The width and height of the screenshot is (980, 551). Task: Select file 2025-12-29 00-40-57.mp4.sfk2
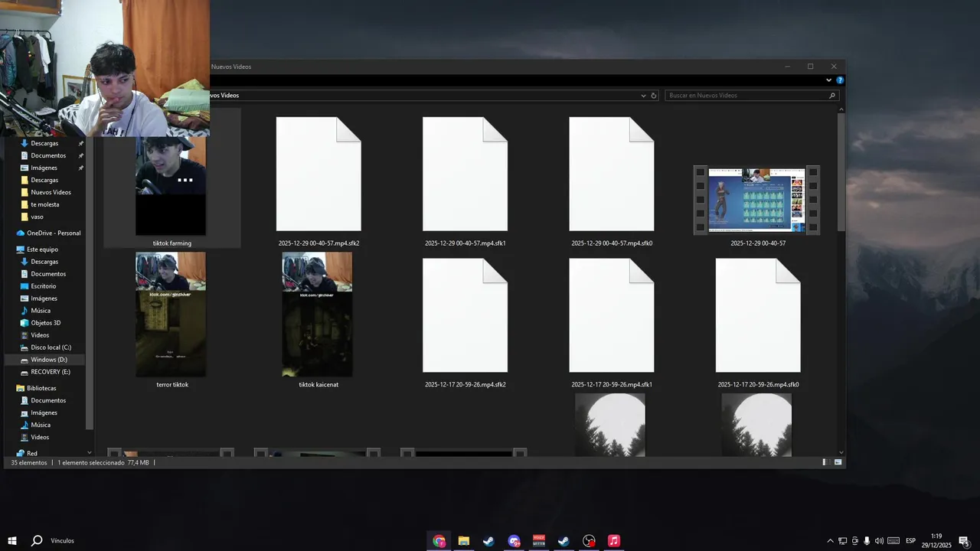coord(318,182)
